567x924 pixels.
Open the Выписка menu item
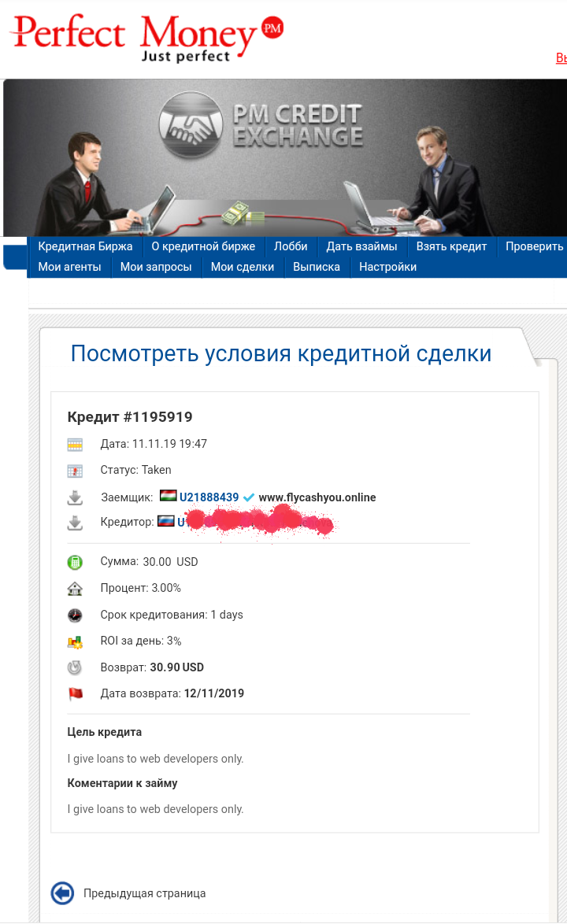click(x=317, y=267)
